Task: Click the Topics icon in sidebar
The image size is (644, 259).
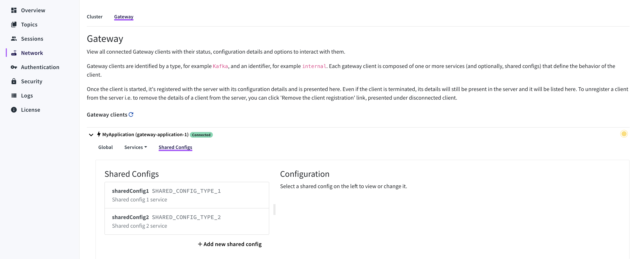Action: click(14, 24)
